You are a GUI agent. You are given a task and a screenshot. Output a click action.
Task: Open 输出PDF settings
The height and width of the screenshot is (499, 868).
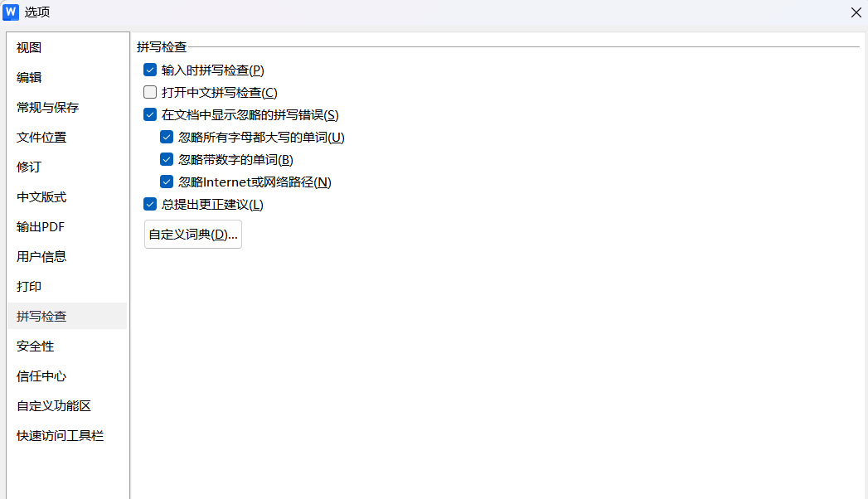click(x=41, y=227)
